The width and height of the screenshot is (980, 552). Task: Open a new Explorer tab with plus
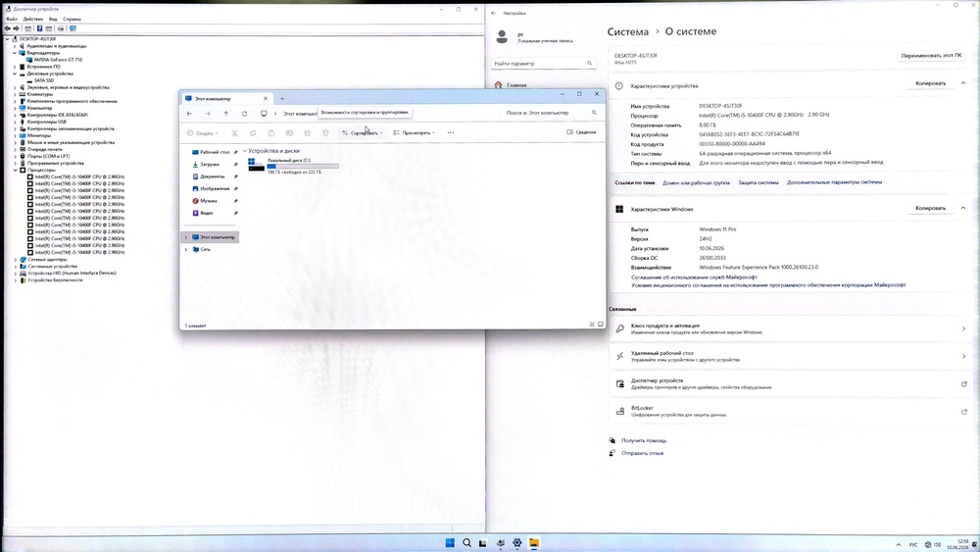click(282, 99)
